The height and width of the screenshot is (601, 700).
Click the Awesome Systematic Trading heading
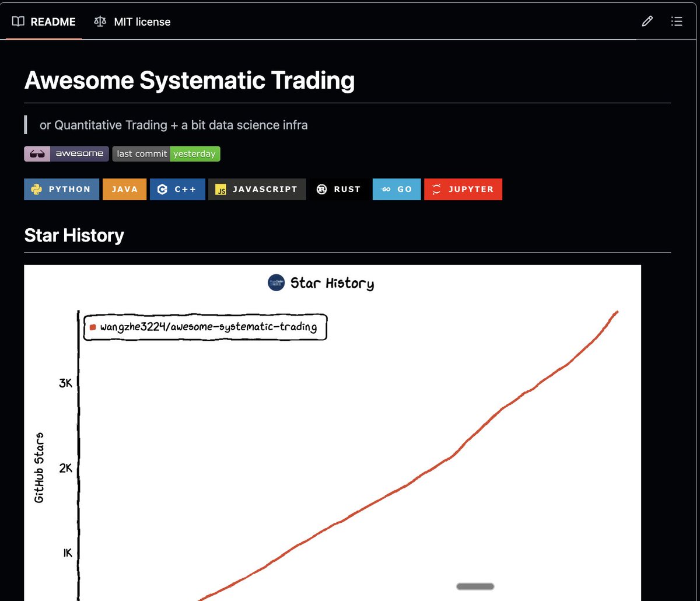click(x=190, y=81)
